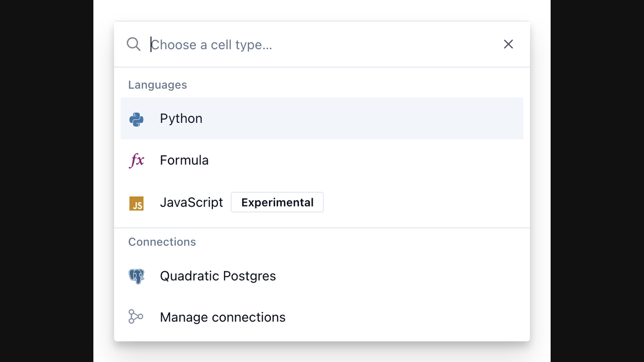644x362 pixels.
Task: Focus the "Choose a cell type" search field
Action: click(322, 45)
